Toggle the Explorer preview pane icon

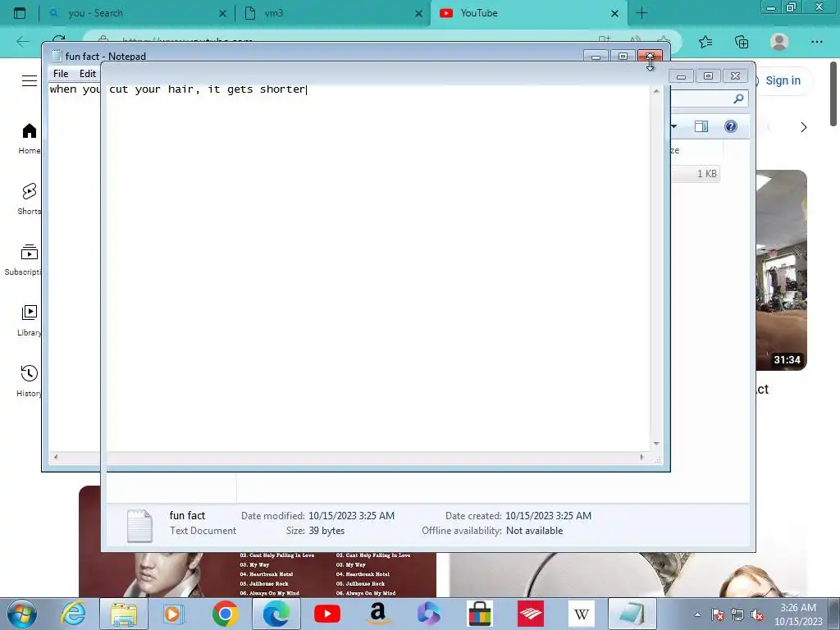(701, 126)
